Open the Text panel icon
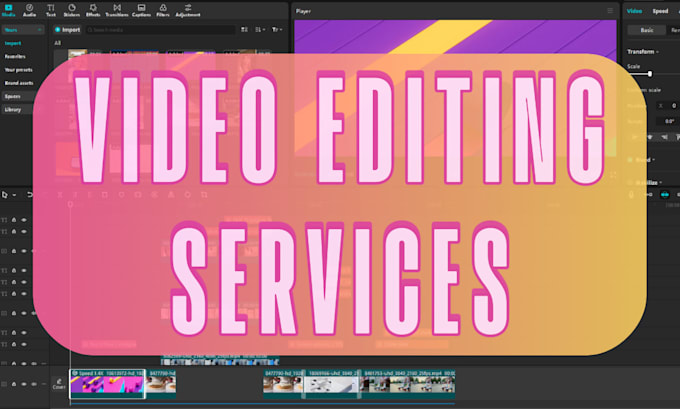Viewport: 680px width, 409px height. pos(51,10)
